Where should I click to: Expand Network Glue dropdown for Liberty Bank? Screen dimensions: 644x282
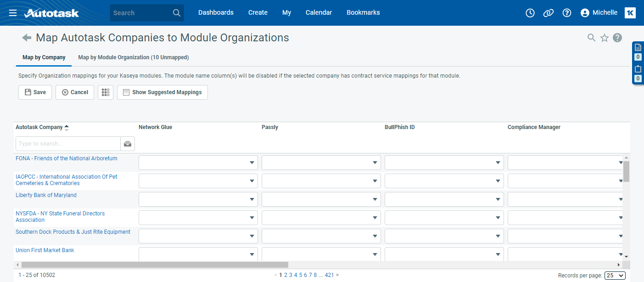point(252,199)
